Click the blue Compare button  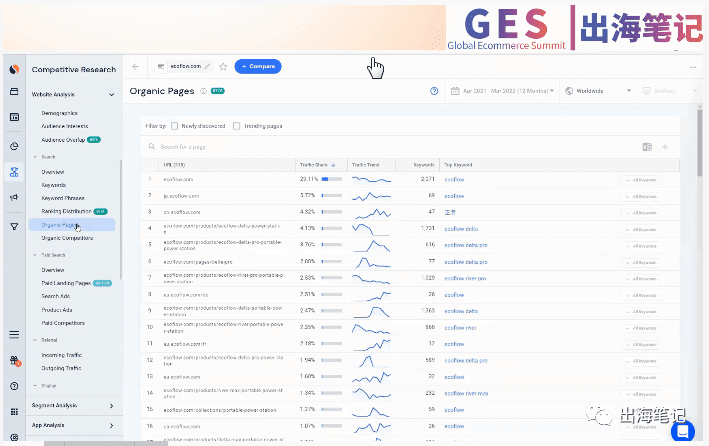(x=258, y=66)
